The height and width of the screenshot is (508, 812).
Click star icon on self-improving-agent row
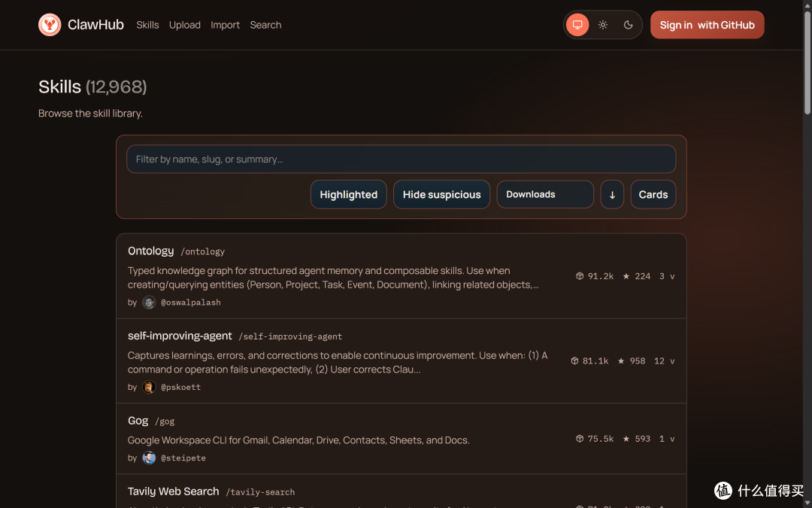coord(621,360)
